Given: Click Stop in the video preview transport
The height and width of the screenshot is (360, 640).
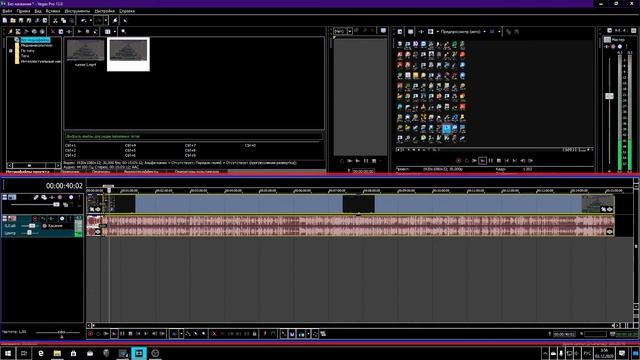Looking at the screenshot, I should 499,161.
